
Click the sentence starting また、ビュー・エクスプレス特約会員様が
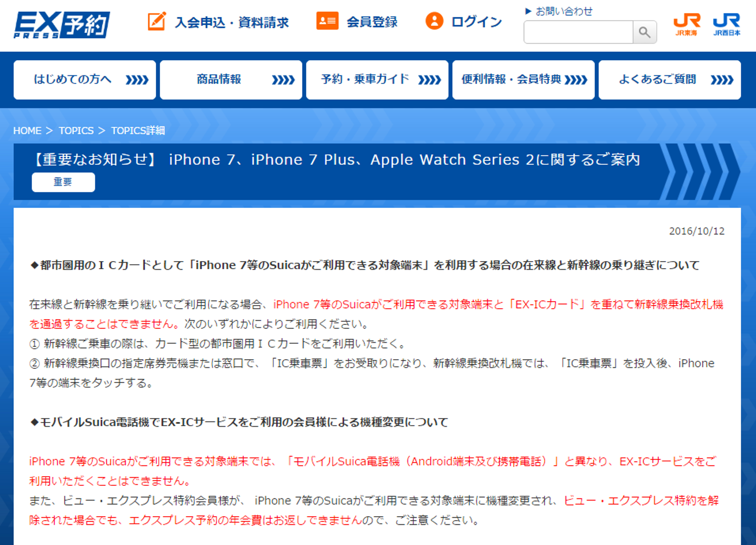click(x=374, y=510)
